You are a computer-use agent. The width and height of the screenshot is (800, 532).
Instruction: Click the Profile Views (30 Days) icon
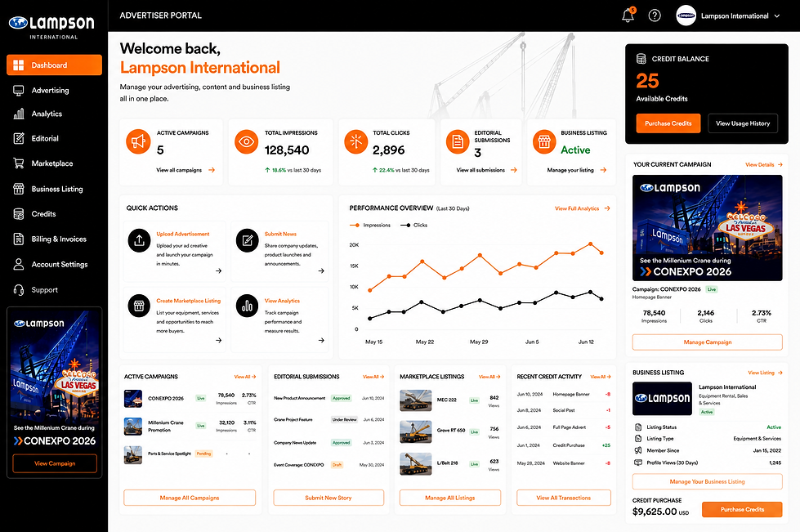(x=637, y=463)
